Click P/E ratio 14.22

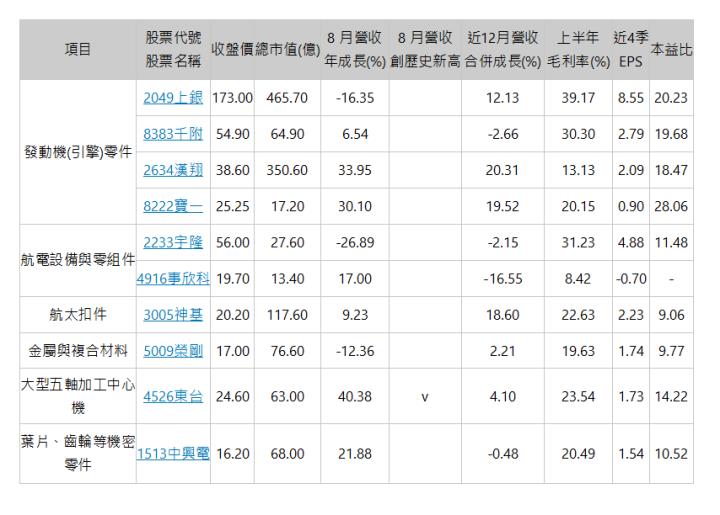click(671, 397)
